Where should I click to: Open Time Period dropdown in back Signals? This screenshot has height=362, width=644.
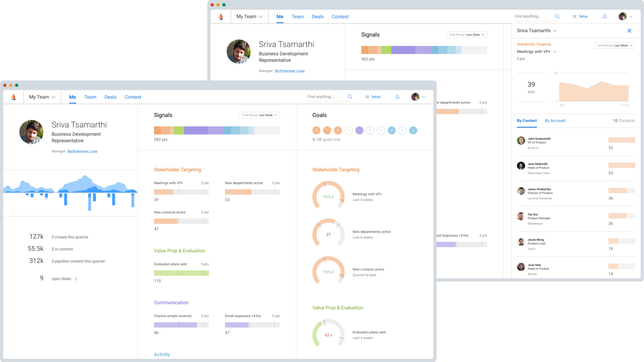tap(467, 35)
